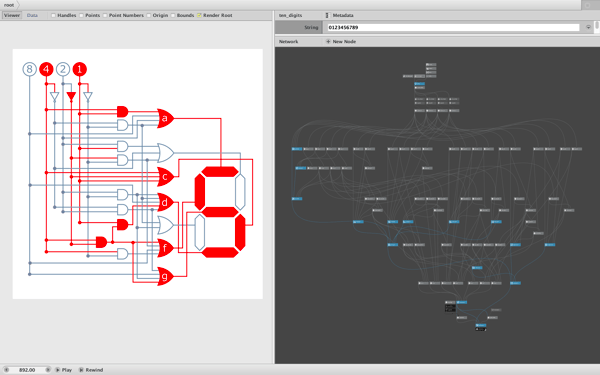Enable the Bounds checkbox

point(173,15)
